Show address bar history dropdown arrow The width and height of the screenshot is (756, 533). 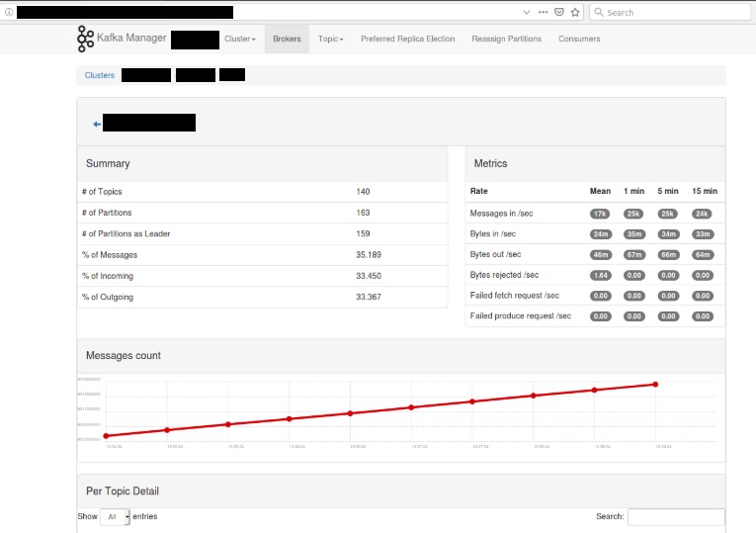[x=526, y=13]
